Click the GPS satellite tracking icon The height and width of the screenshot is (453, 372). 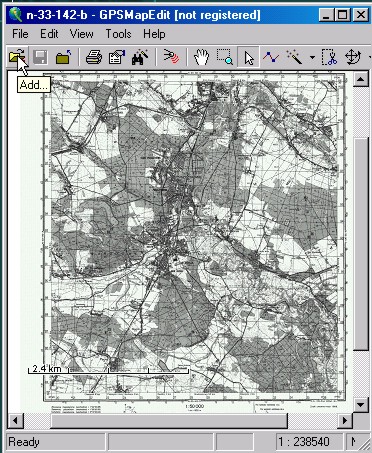click(x=171, y=57)
